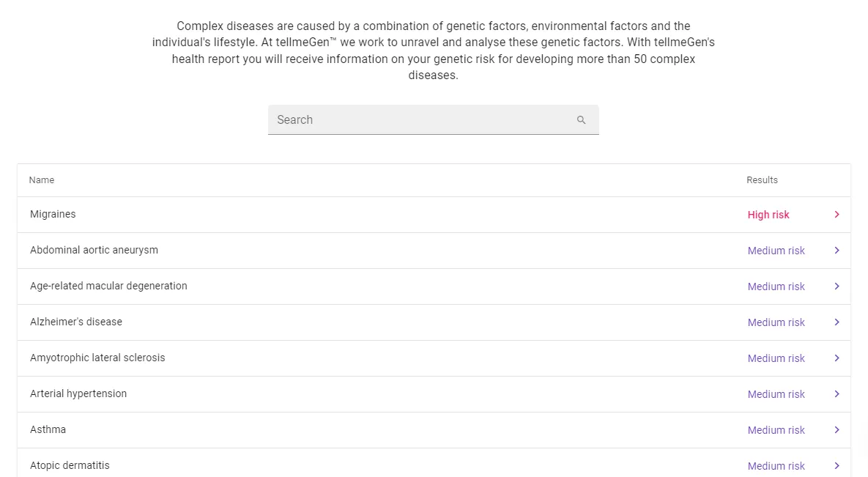This screenshot has height=477, width=868.
Task: Select Arterial hypertension name text
Action: coord(78,394)
